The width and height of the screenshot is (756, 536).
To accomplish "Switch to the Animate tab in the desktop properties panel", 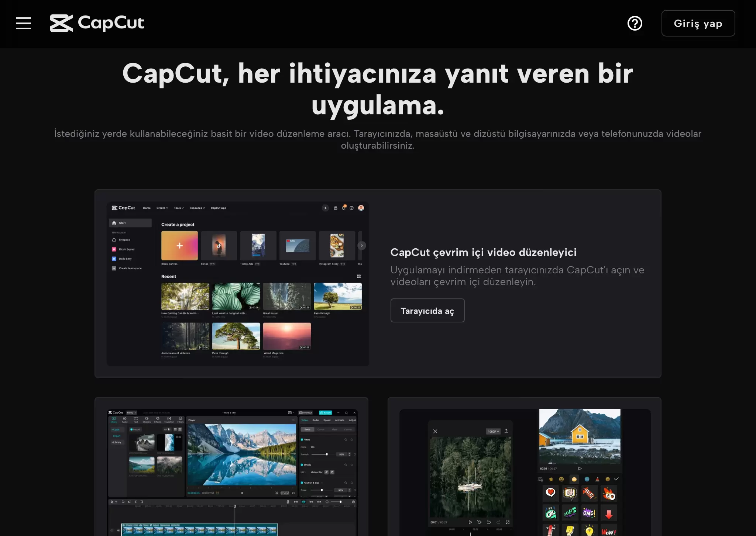I will (x=340, y=420).
